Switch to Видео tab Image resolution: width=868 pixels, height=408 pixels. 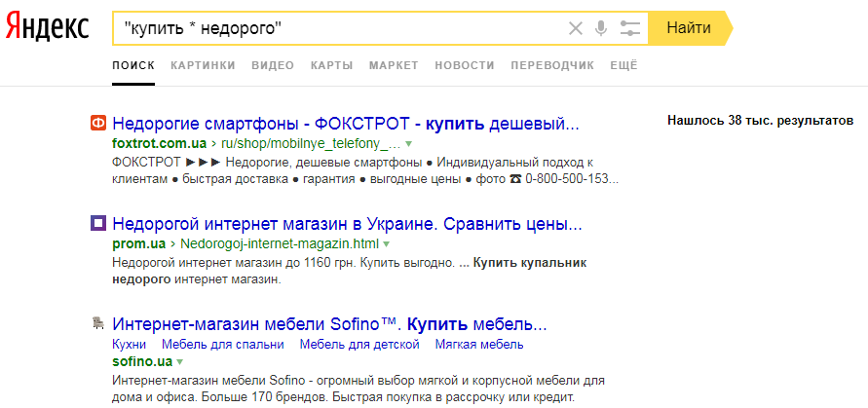click(273, 65)
